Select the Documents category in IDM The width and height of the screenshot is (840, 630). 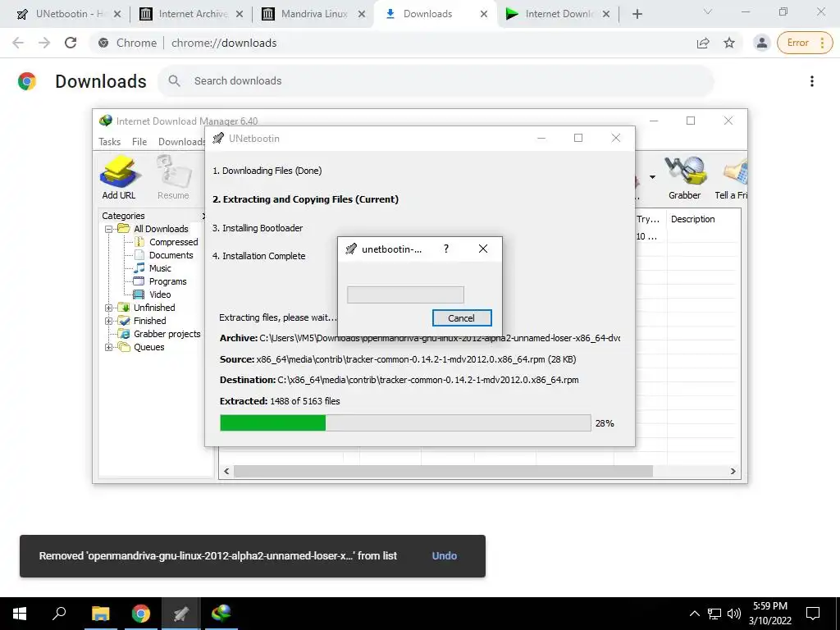click(x=171, y=255)
